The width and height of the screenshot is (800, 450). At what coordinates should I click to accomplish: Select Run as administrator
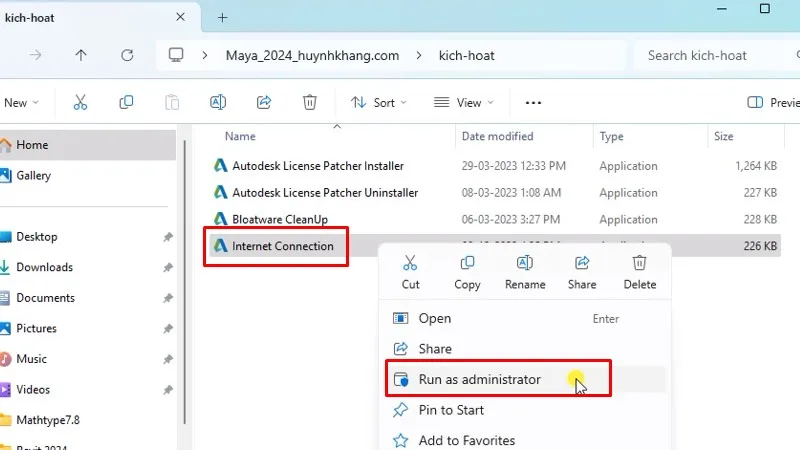pyautogui.click(x=525, y=380)
